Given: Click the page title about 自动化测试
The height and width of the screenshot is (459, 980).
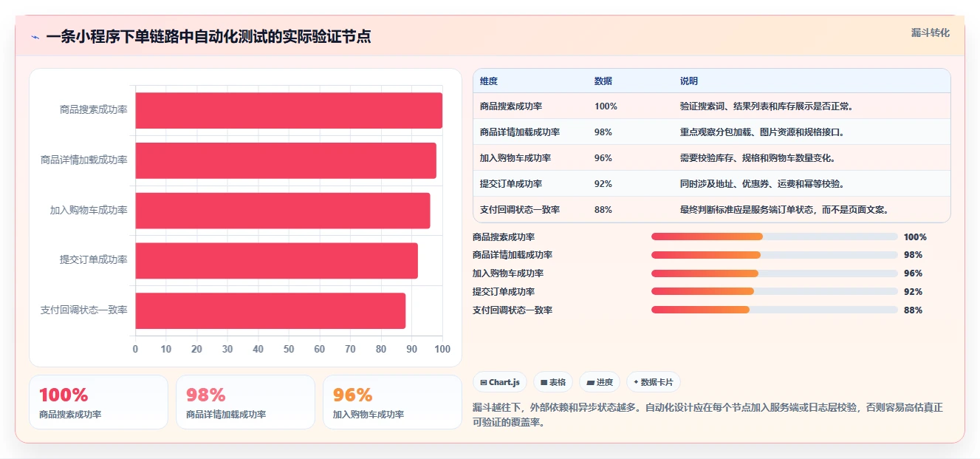Looking at the screenshot, I should (x=208, y=37).
